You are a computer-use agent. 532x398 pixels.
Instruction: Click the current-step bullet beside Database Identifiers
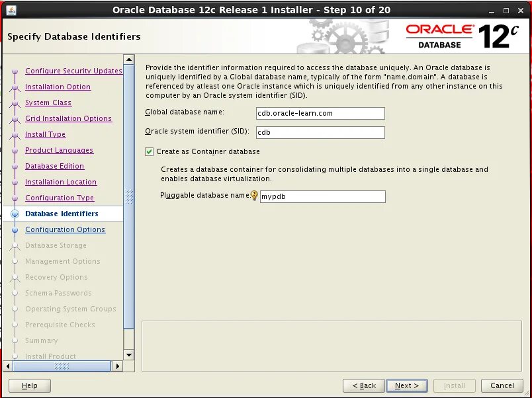(x=15, y=214)
